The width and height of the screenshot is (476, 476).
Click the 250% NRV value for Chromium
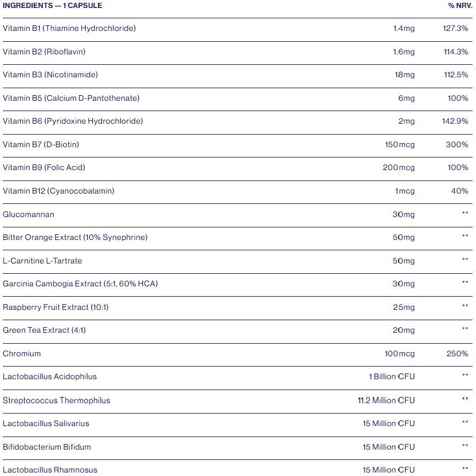coord(457,353)
